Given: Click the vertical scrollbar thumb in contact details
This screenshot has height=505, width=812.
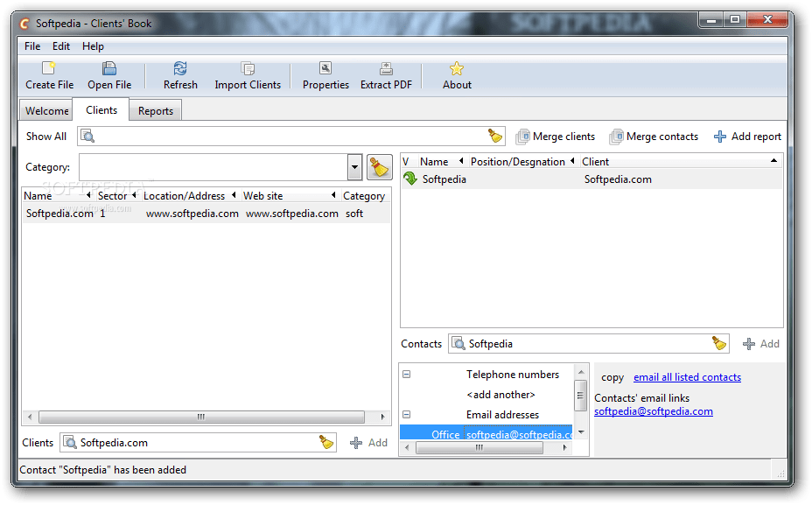Looking at the screenshot, I should (x=580, y=396).
